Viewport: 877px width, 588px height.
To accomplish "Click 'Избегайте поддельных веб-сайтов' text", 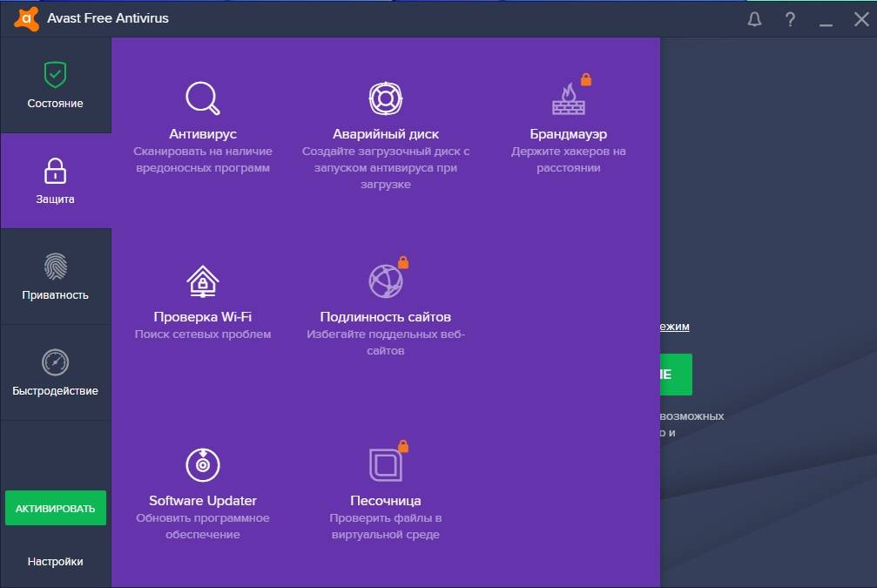I will click(385, 342).
